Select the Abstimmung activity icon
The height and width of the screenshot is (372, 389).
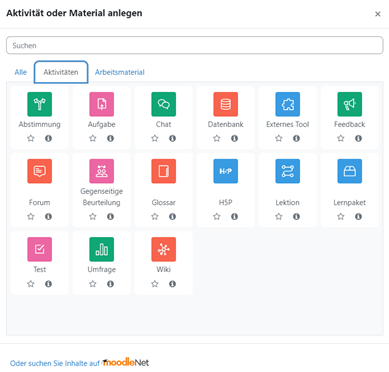tap(39, 104)
